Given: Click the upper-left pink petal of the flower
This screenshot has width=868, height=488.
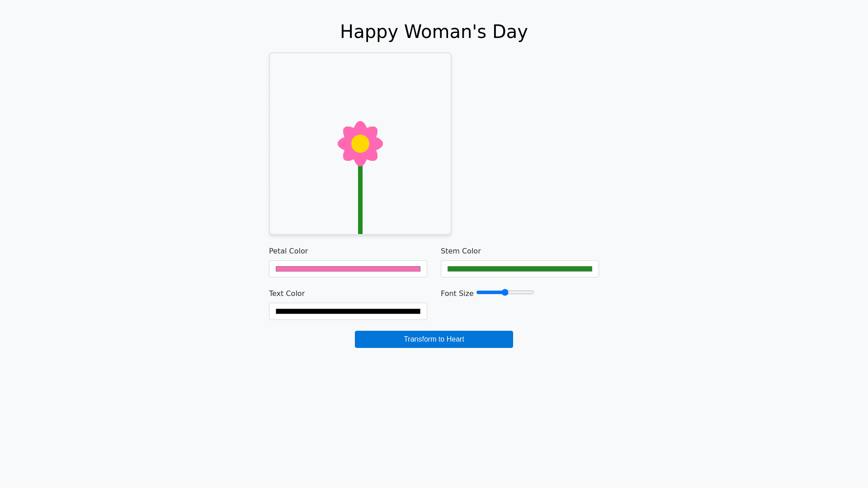Looking at the screenshot, I should (x=348, y=132).
